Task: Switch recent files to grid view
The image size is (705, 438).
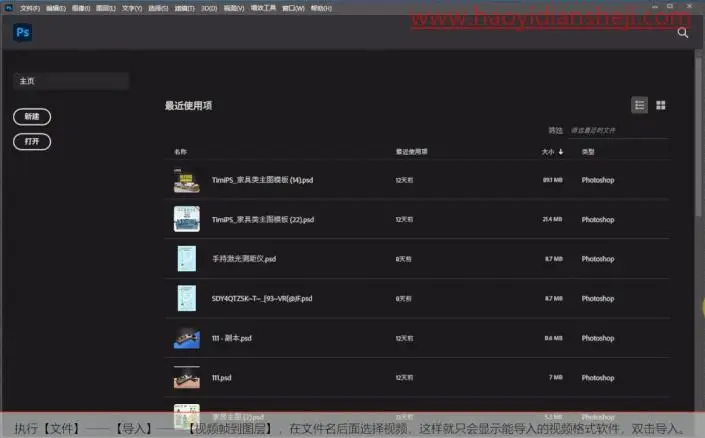Action: [x=660, y=105]
